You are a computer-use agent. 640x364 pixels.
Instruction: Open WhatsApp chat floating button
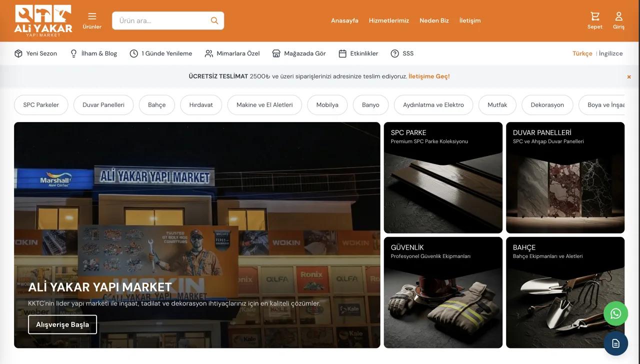tap(615, 313)
